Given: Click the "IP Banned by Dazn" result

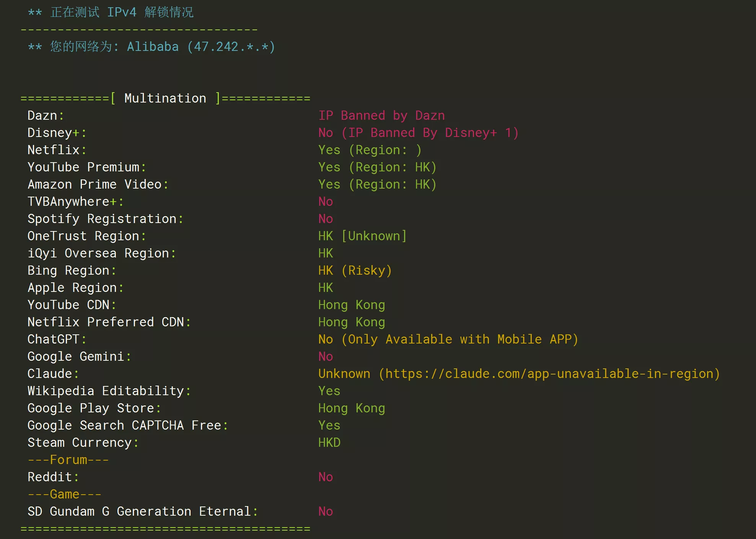Looking at the screenshot, I should (x=381, y=116).
